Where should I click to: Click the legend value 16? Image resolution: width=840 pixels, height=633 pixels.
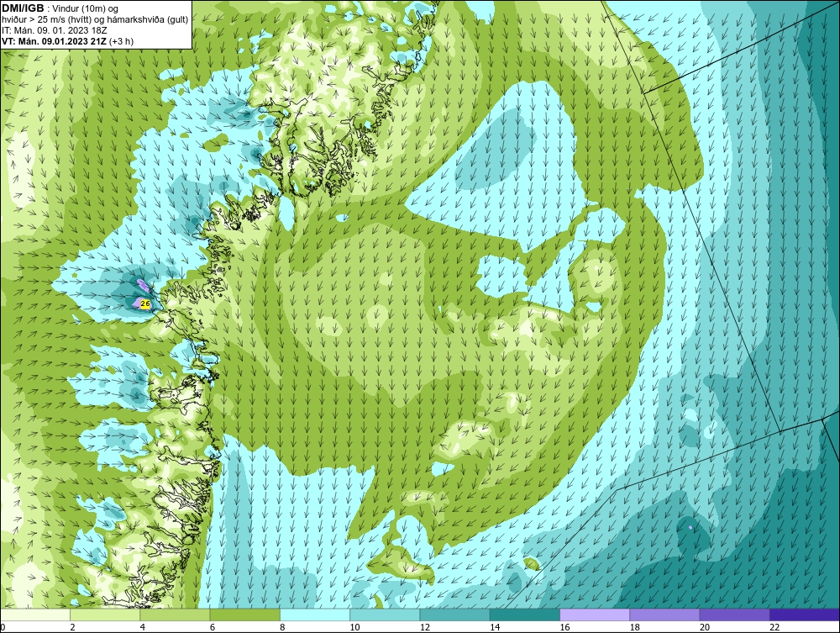click(x=565, y=628)
